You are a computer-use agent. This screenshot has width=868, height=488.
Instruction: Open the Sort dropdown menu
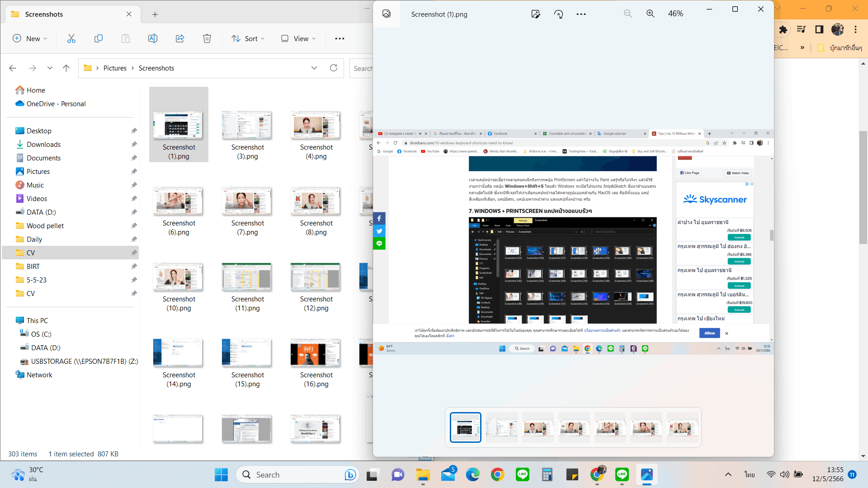click(248, 38)
